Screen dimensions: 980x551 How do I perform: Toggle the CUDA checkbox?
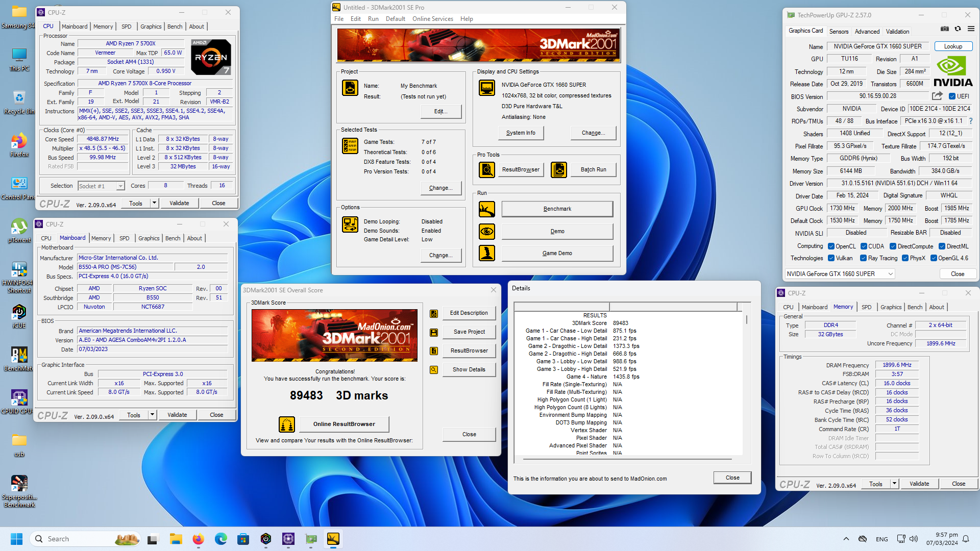click(x=864, y=246)
